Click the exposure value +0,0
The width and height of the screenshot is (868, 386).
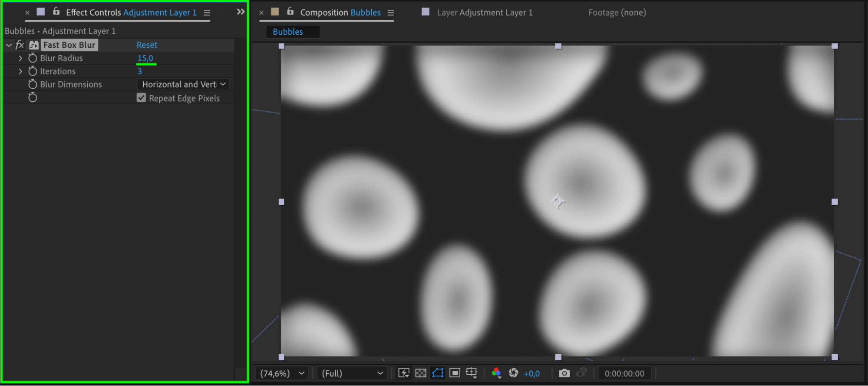point(531,373)
